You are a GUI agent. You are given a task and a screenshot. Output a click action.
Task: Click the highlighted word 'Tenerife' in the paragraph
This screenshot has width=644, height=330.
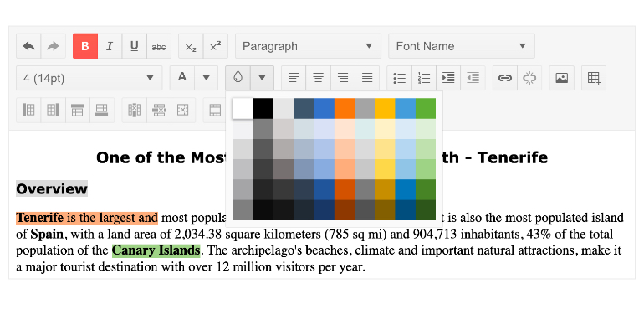[x=40, y=218]
